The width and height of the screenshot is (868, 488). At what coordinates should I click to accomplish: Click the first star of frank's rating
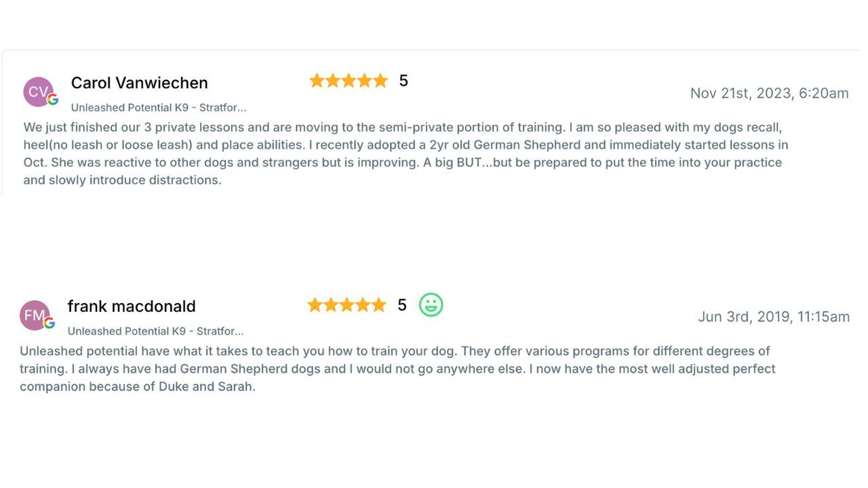point(315,305)
